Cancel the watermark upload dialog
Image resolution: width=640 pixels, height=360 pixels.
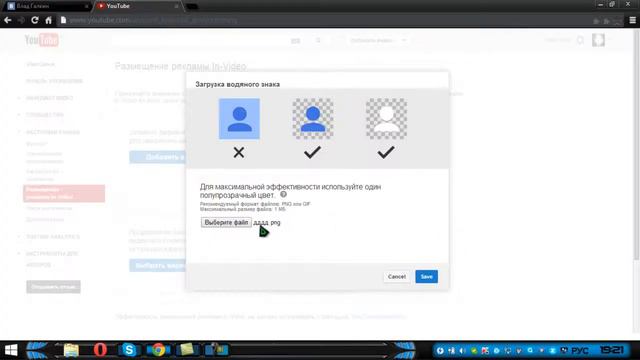[396, 276]
